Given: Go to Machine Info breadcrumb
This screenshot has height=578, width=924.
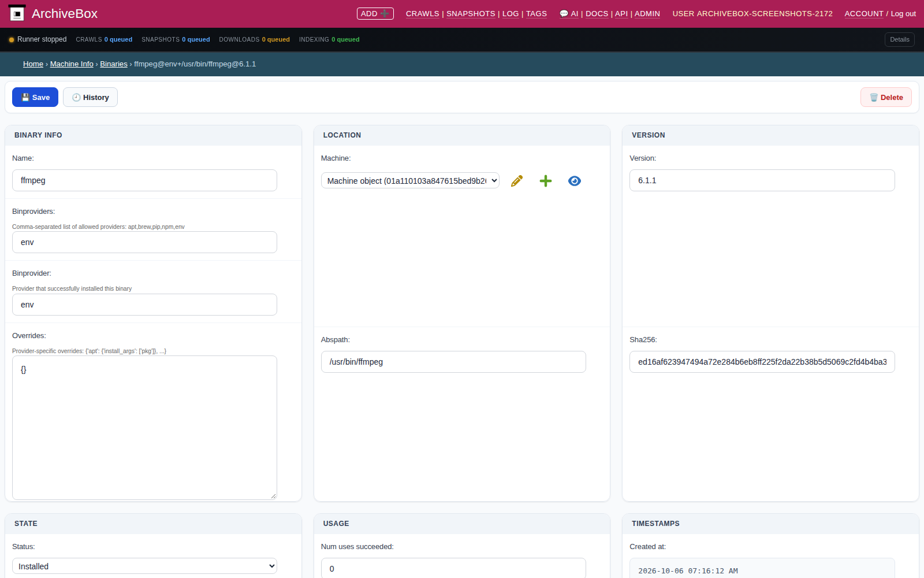Looking at the screenshot, I should (72, 64).
